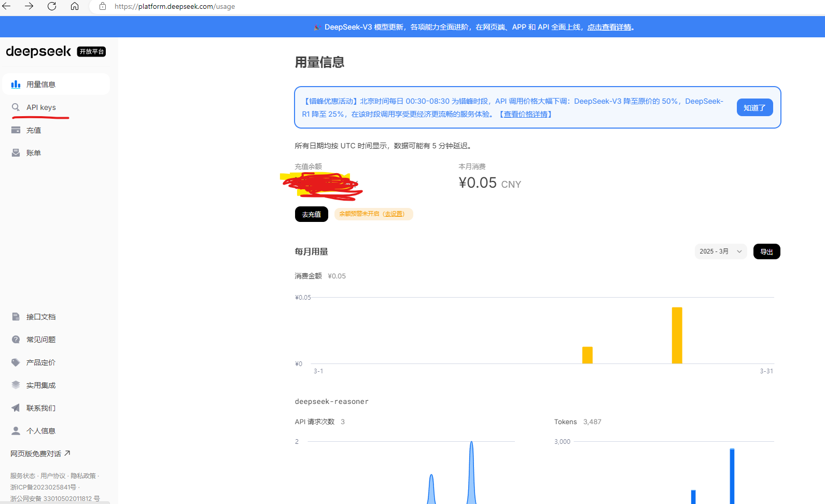The image size is (825, 504).
Task: Open the 账单 sidebar menu
Action: tap(56, 153)
